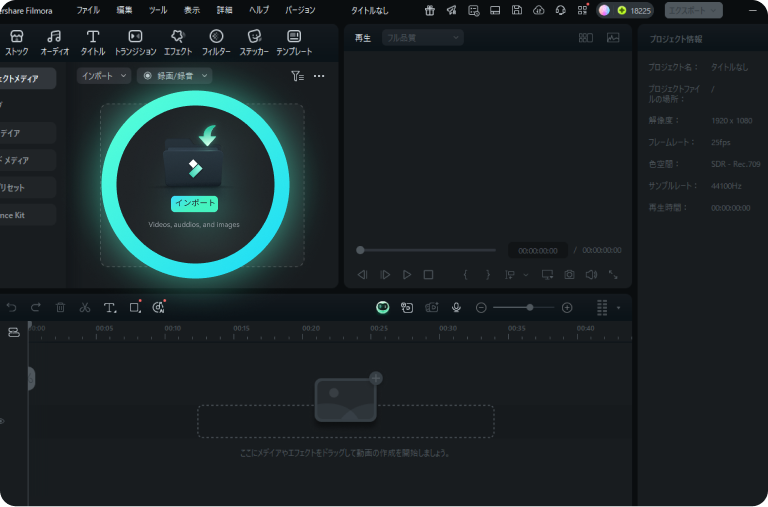Open the media filter sort icon
The image size is (768, 507).
[297, 76]
